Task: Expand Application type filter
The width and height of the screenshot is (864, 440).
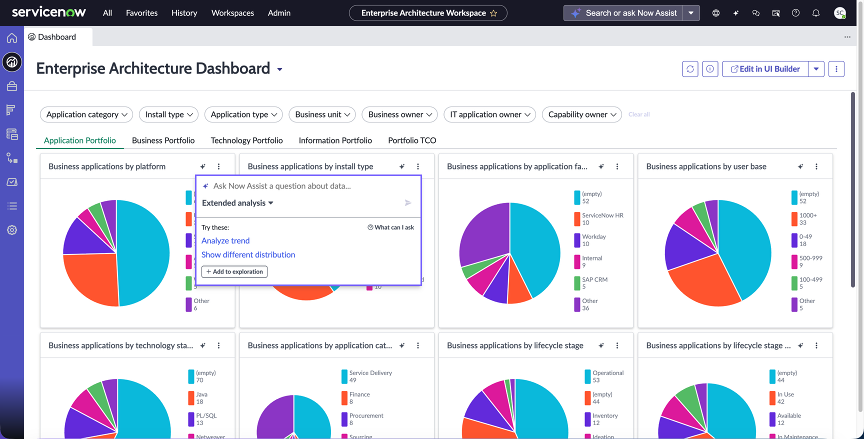Action: coord(244,115)
